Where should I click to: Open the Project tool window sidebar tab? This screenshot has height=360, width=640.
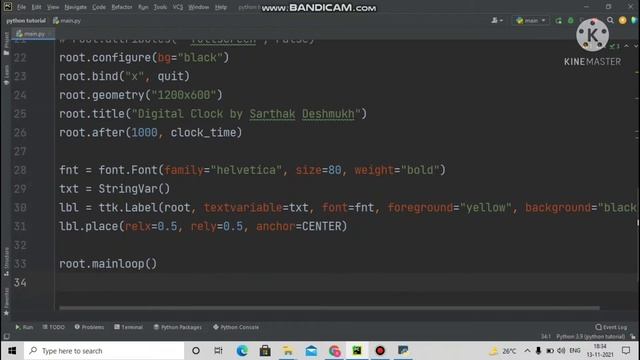point(6,43)
